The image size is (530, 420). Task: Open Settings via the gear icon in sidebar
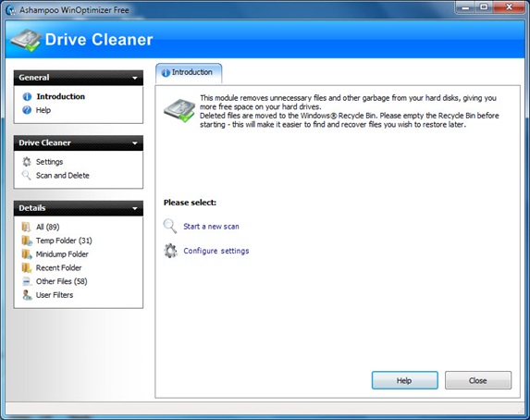click(27, 162)
